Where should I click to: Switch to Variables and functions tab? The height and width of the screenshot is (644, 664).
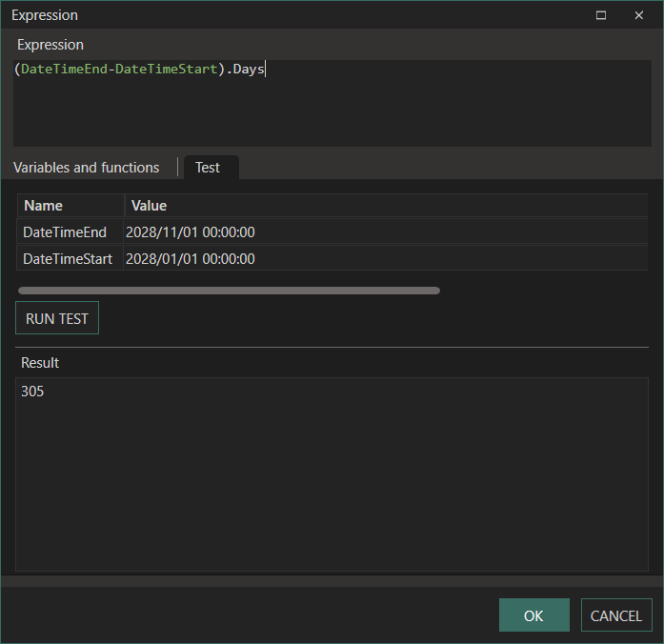[87, 168]
